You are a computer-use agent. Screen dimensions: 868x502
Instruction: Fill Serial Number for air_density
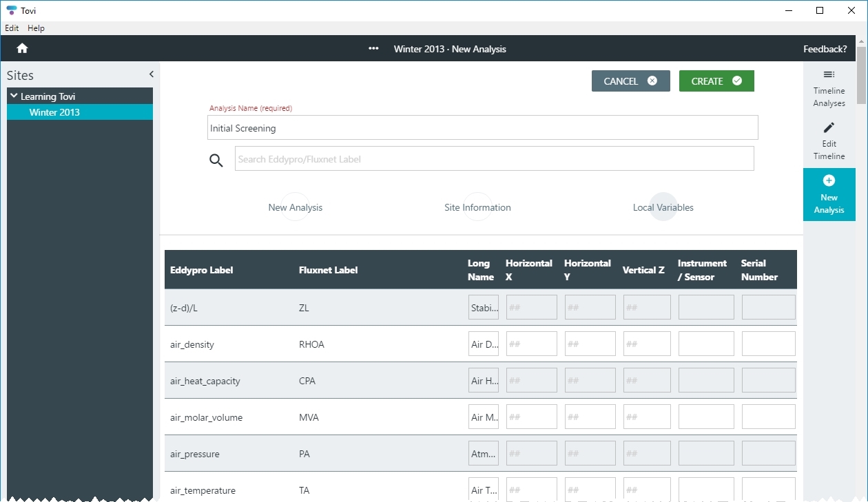768,344
